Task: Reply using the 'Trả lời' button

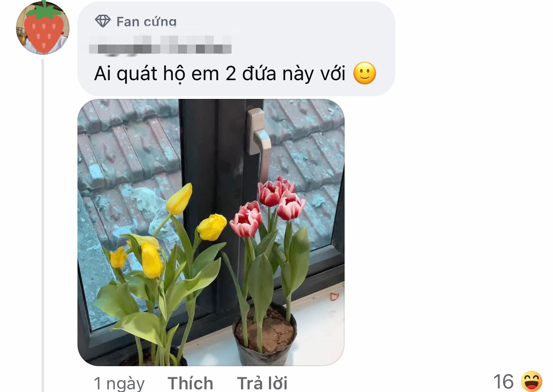Action: tap(262, 383)
